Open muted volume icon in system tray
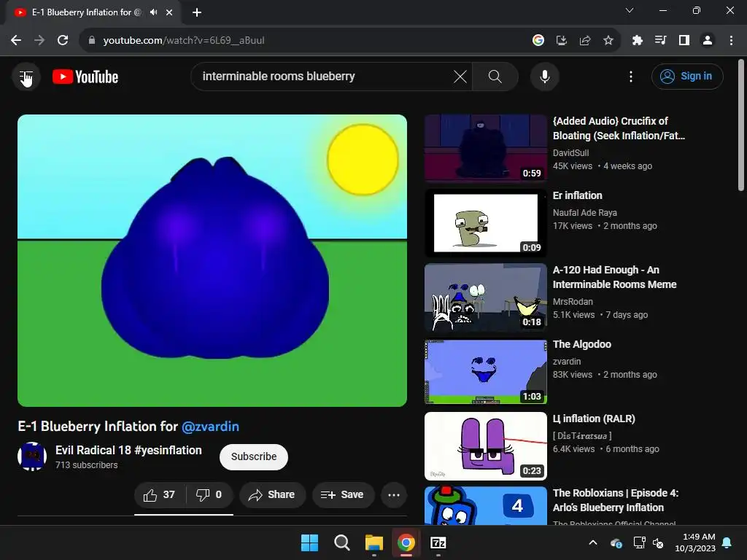The height and width of the screenshot is (560, 747). (658, 542)
